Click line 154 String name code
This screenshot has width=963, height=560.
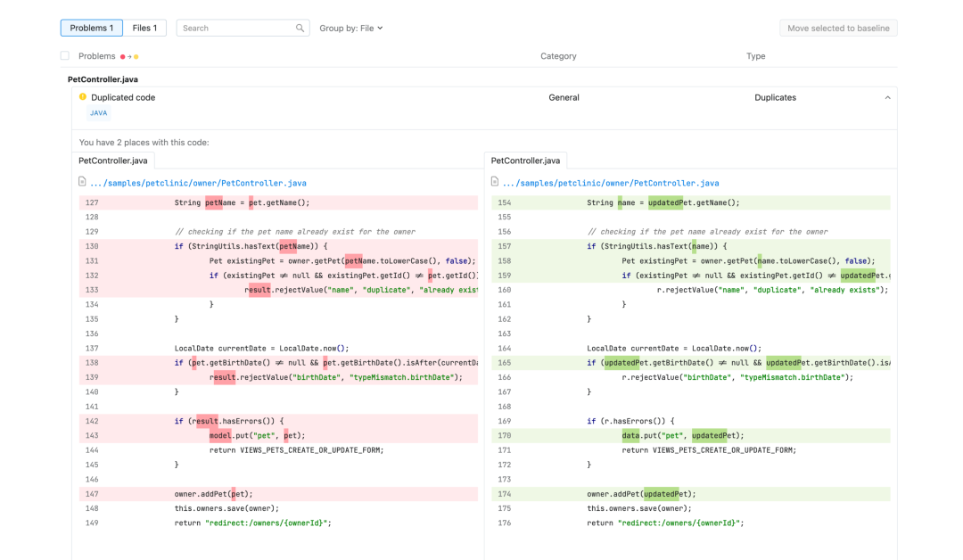click(663, 202)
